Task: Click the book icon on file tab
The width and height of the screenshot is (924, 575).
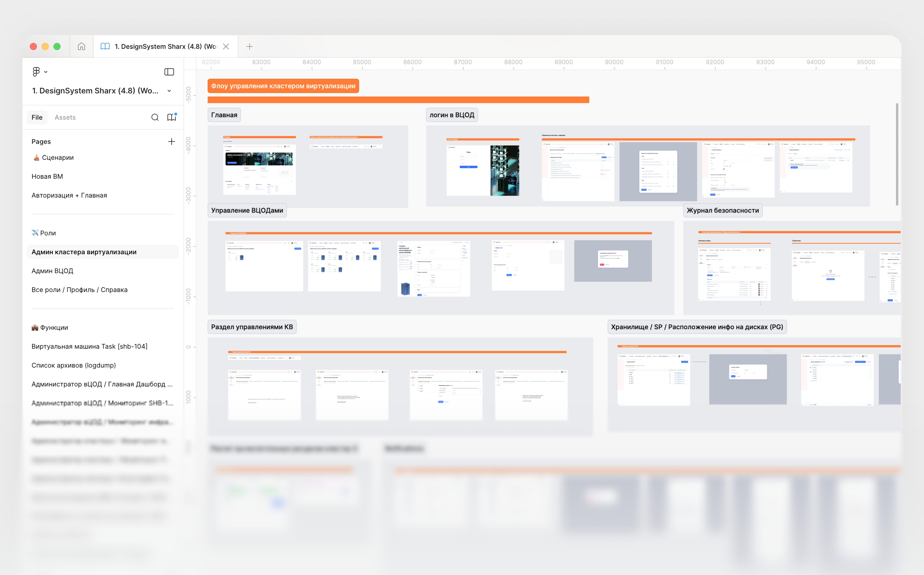Action: tap(105, 46)
